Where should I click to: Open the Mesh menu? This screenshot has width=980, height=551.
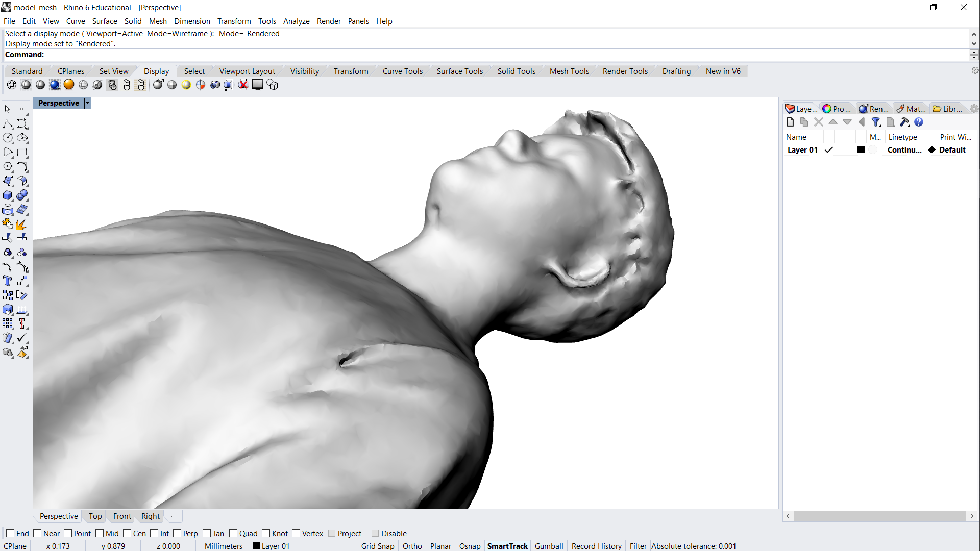(158, 21)
